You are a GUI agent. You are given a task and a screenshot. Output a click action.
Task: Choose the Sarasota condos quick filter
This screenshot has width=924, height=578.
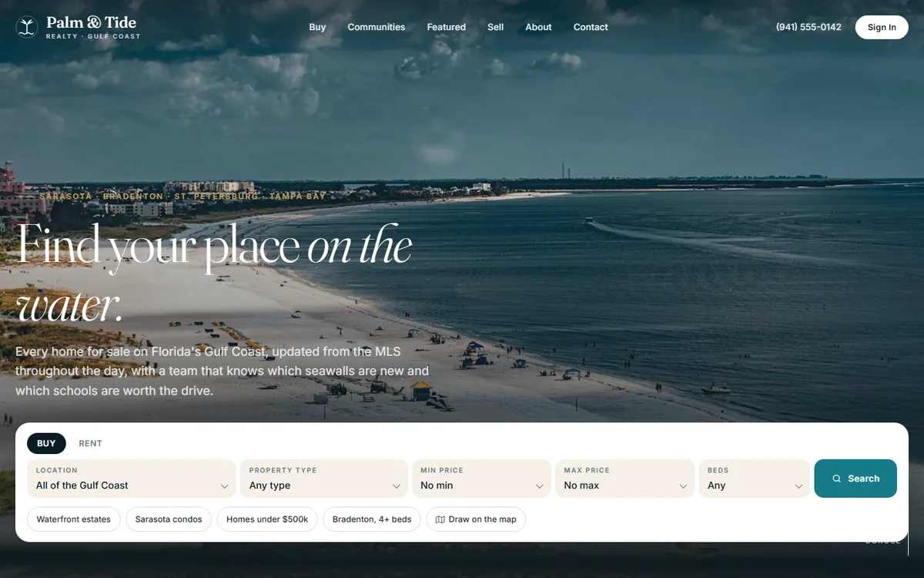coord(169,519)
